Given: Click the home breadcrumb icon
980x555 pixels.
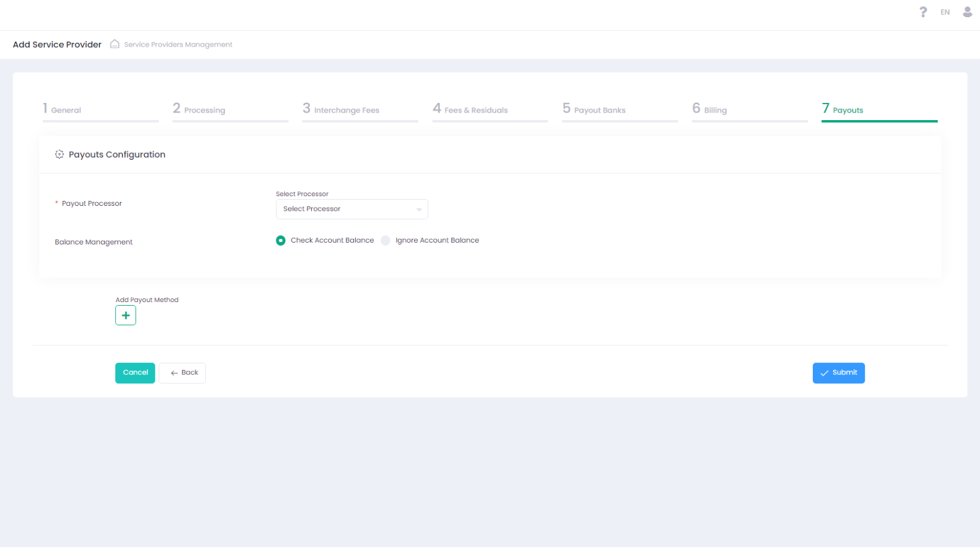Looking at the screenshot, I should coord(115,44).
